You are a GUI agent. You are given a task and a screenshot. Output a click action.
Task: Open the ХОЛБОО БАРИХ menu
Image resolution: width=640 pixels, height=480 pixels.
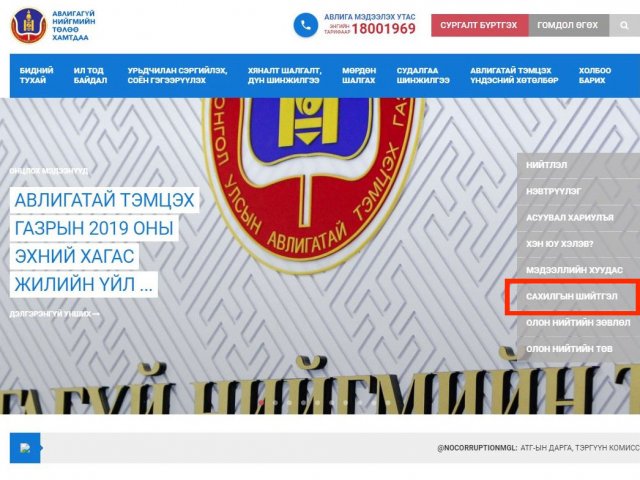(x=595, y=76)
